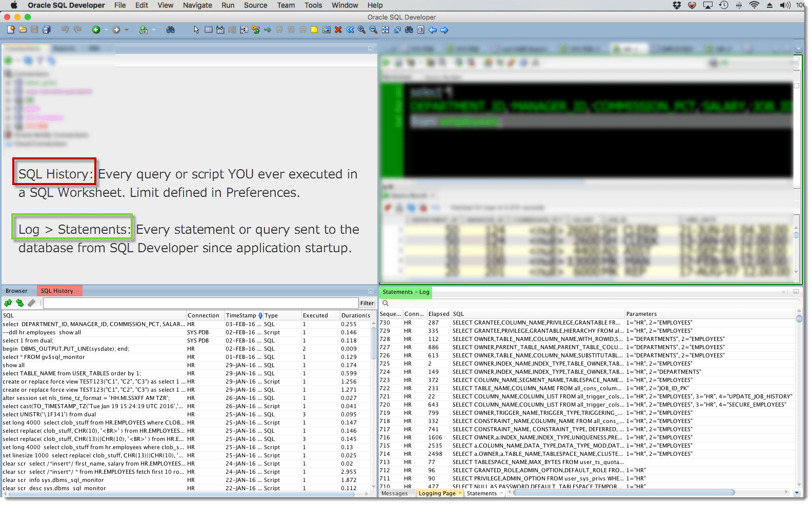Click the SQL History filter text field

tap(200, 303)
